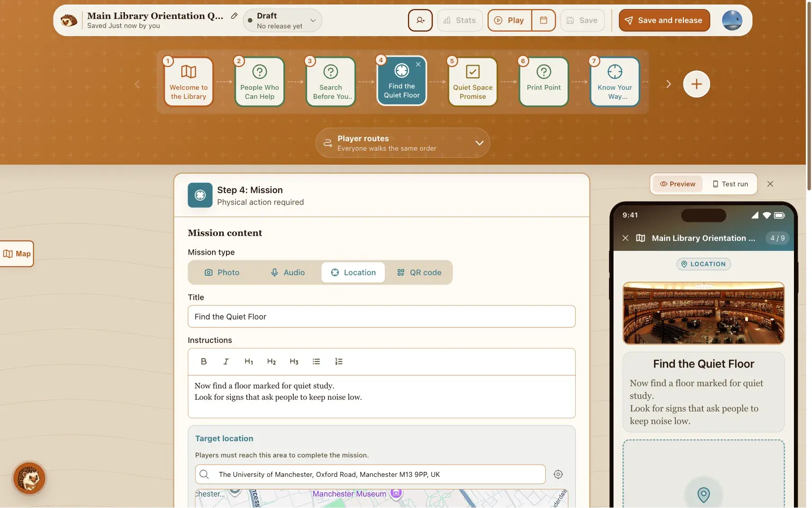Open the Draft release status dropdown
This screenshot has width=812, height=508.
(282, 20)
